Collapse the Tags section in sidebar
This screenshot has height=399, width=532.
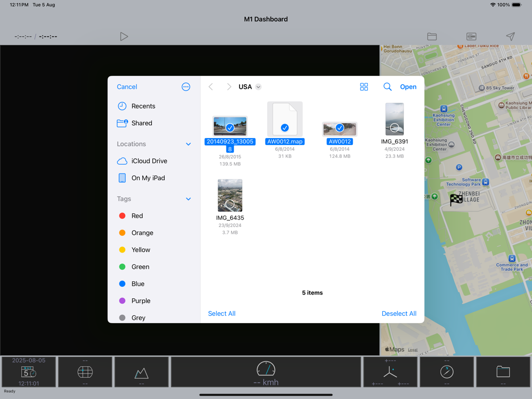click(x=188, y=199)
